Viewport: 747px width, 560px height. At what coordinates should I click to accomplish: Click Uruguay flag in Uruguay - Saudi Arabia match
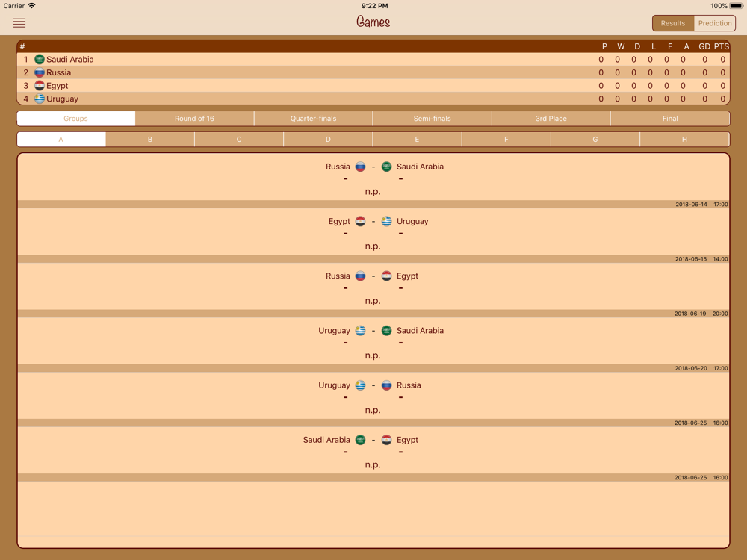(360, 331)
